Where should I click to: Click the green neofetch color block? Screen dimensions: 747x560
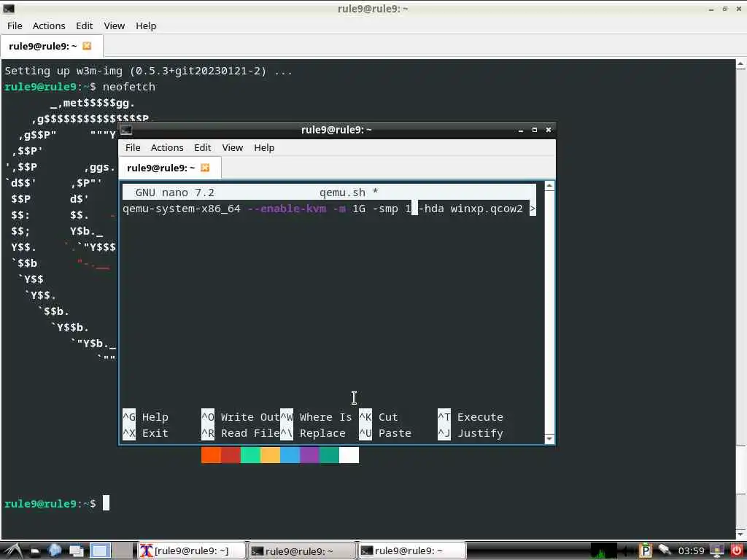click(251, 455)
